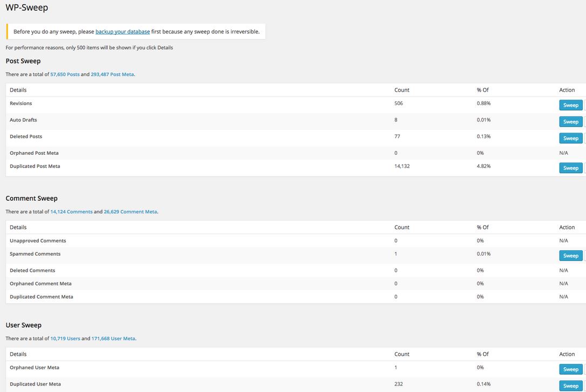Image resolution: width=586 pixels, height=392 pixels.
Task: Select the Unapproved Comments label
Action: [38, 241]
